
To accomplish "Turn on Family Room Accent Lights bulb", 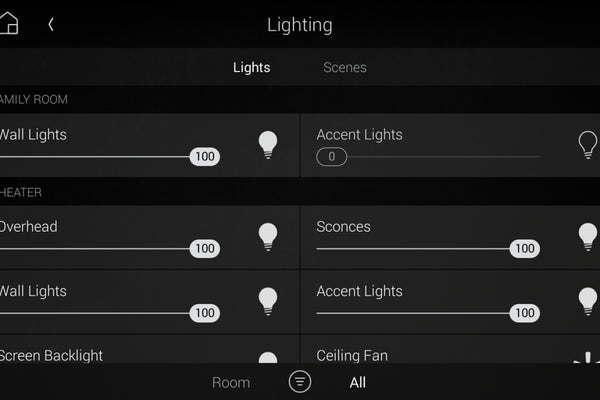I will [x=587, y=145].
